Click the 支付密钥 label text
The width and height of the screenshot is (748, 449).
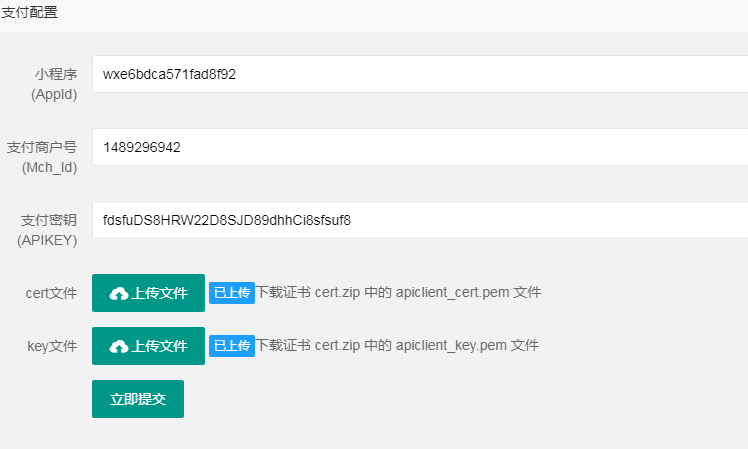point(49,220)
